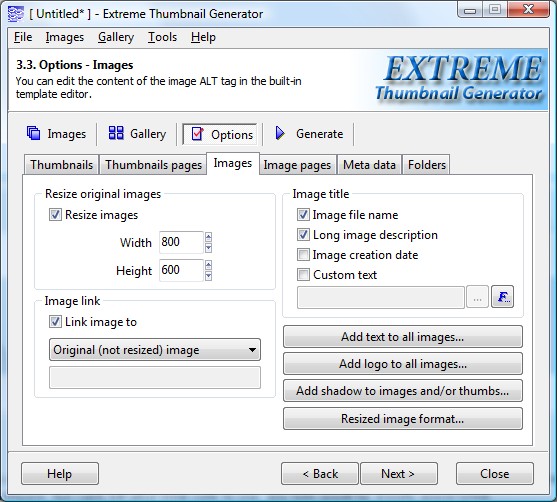The height and width of the screenshot is (502, 557).
Task: Open the Link image to dropdown
Action: [x=155, y=350]
